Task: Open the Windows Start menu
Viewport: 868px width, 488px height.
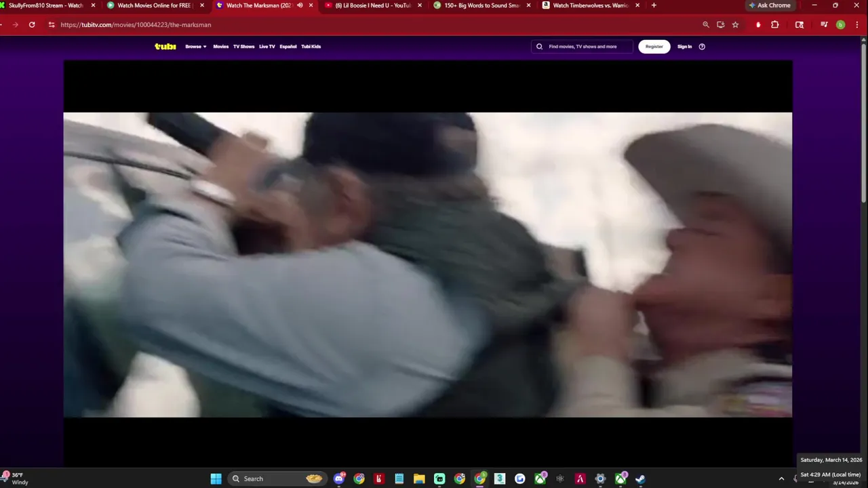Action: pyautogui.click(x=216, y=479)
